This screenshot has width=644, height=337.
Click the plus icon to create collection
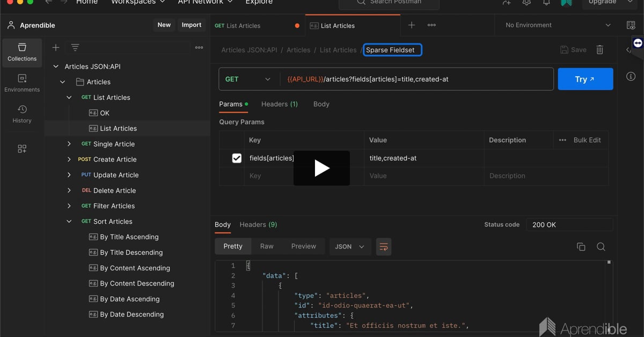pyautogui.click(x=55, y=47)
